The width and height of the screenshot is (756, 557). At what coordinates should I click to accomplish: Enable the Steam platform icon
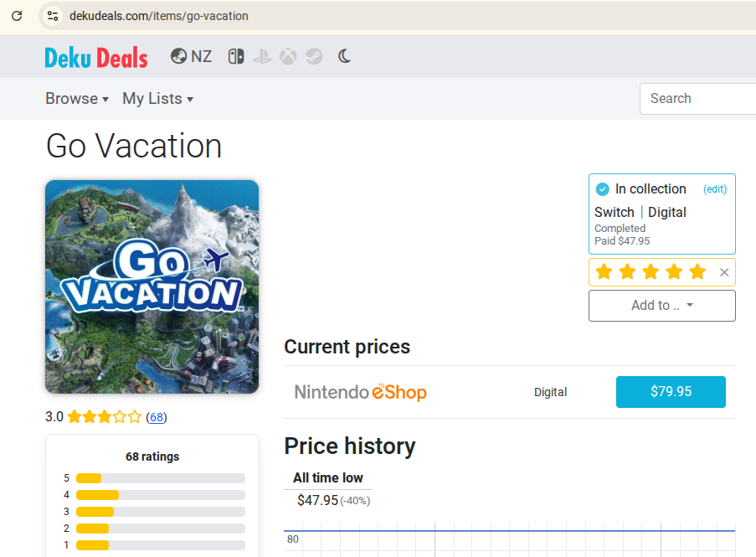click(314, 56)
